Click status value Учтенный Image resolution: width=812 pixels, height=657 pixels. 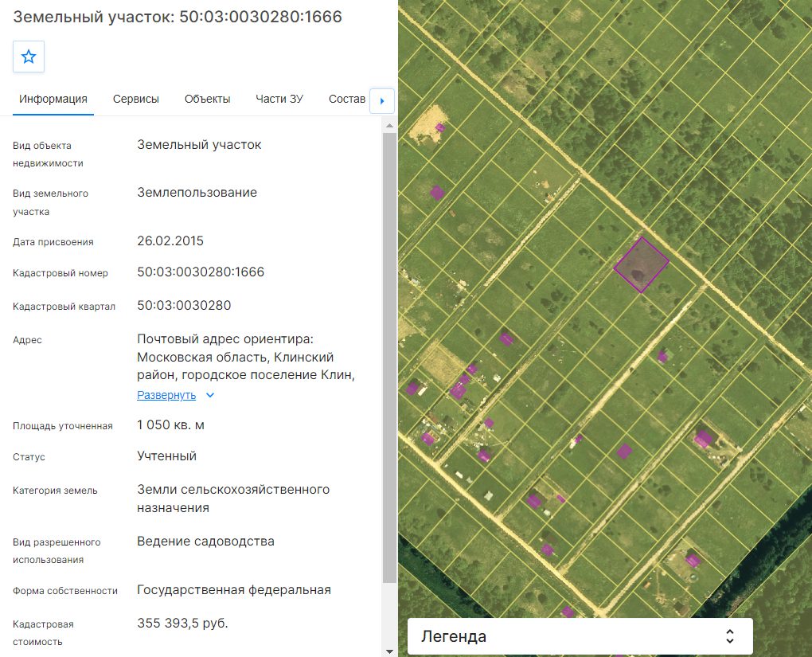click(166, 456)
